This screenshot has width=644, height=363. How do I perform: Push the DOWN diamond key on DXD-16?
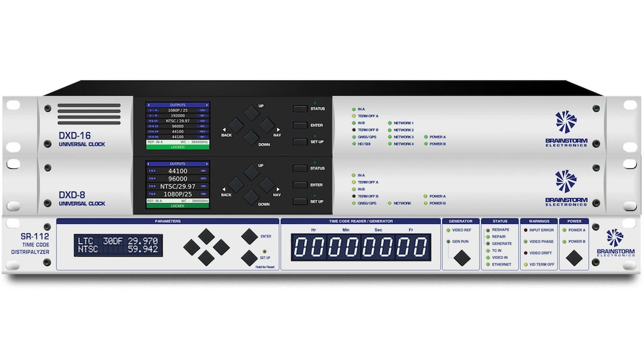[x=251, y=138]
